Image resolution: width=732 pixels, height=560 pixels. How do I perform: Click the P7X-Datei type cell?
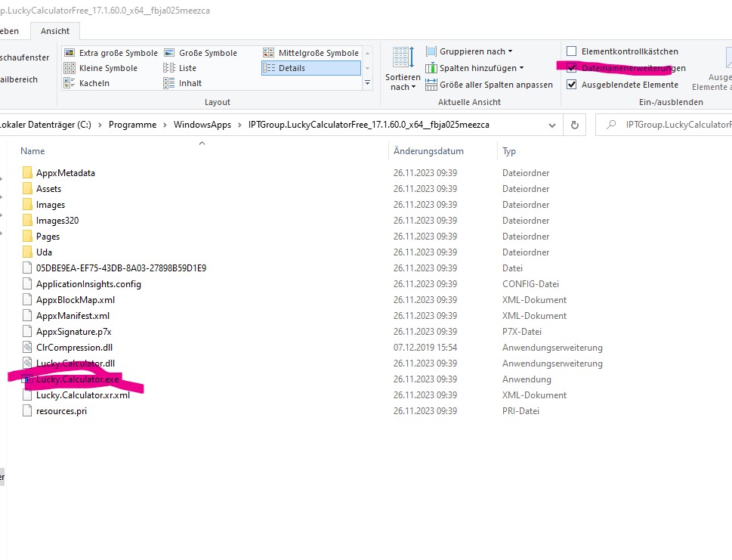click(x=522, y=332)
